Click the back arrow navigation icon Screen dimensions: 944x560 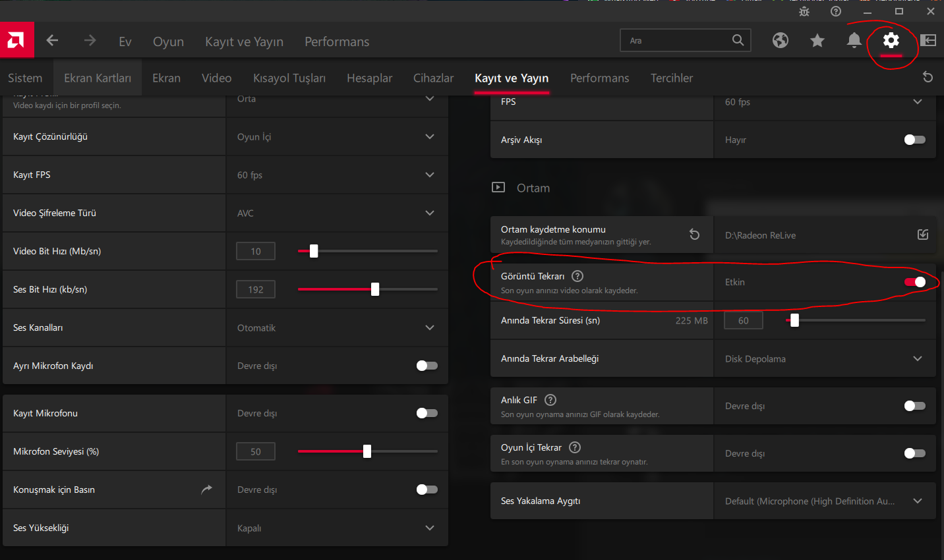coord(53,41)
